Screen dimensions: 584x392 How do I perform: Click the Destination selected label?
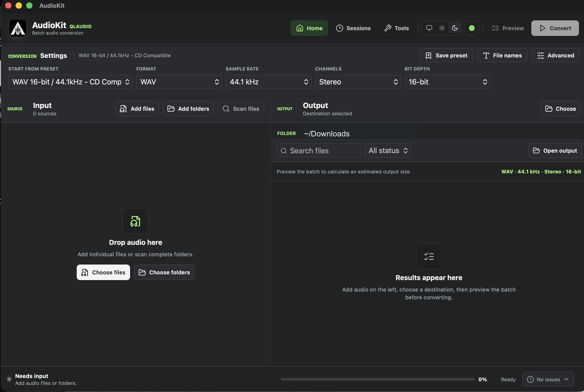327,114
